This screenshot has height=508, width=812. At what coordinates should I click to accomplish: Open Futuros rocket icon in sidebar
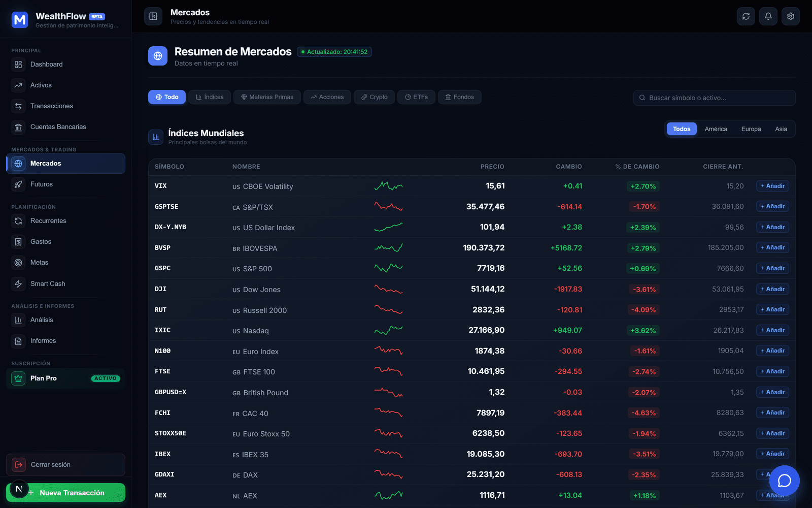[x=18, y=184]
